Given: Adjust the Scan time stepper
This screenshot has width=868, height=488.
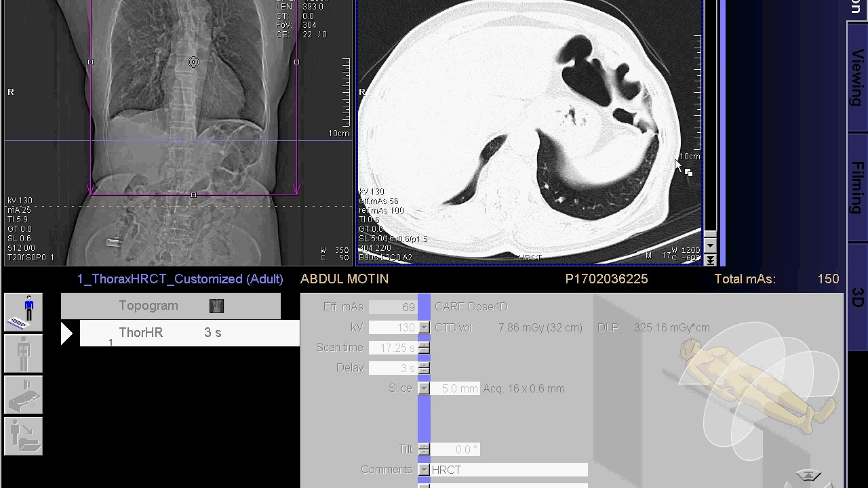Looking at the screenshot, I should 424,348.
